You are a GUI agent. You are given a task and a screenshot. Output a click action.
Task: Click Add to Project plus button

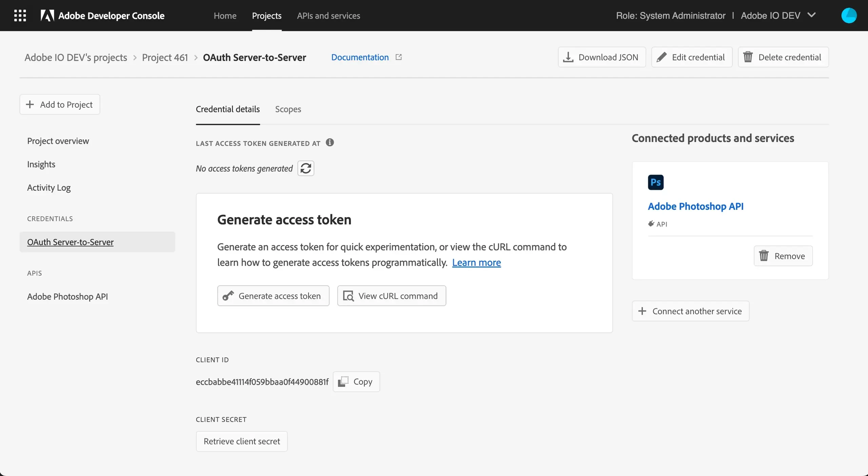tap(60, 104)
